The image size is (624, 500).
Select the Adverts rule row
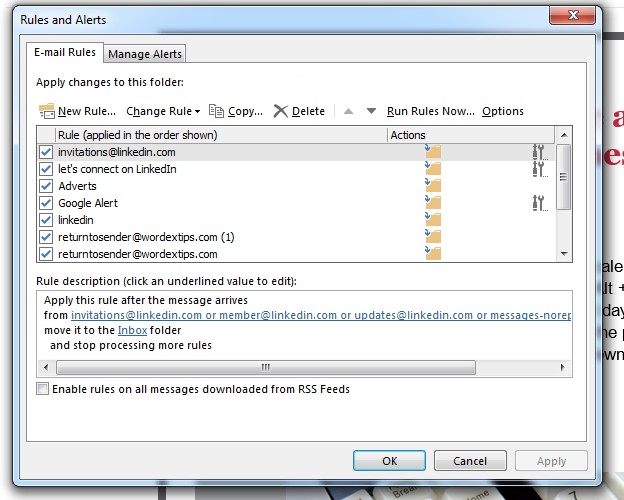pos(296,186)
